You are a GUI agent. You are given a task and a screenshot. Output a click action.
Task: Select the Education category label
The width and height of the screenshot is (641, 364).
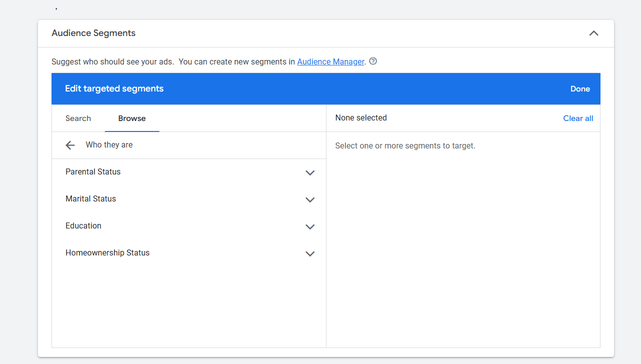click(83, 226)
